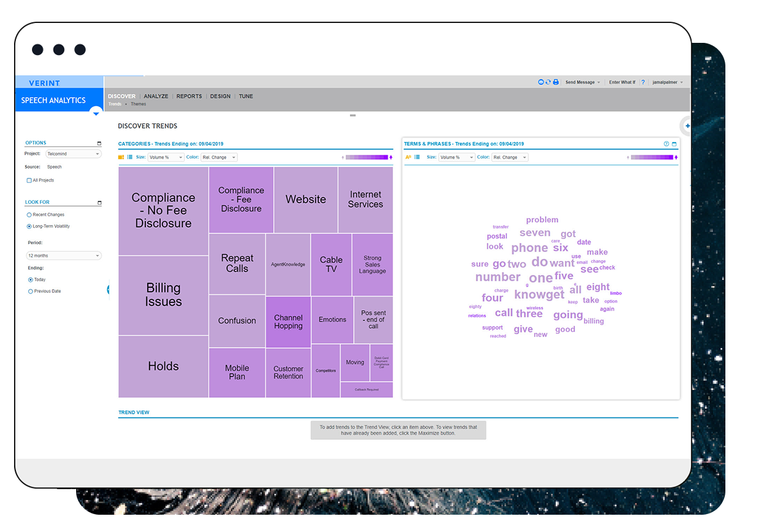The width and height of the screenshot is (774, 532).
Task: Click the printer icon in top toolbar
Action: (x=556, y=82)
